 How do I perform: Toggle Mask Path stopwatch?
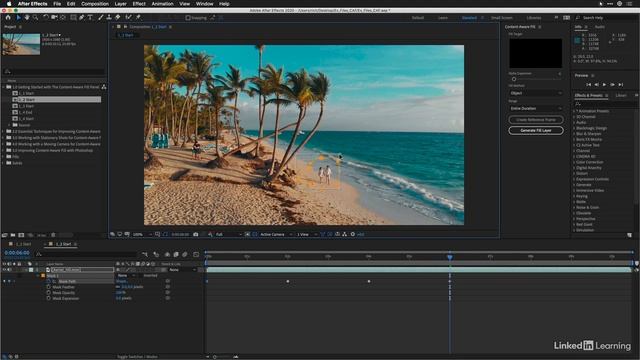click(49, 281)
